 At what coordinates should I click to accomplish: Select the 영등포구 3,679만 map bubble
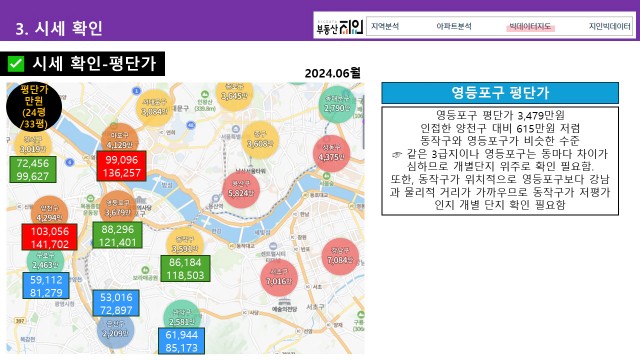(x=118, y=208)
